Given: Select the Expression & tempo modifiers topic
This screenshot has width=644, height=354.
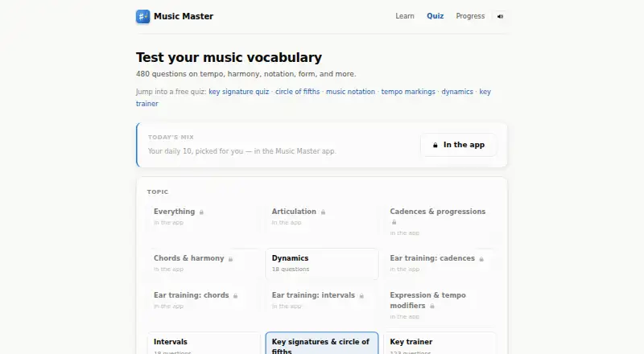Looking at the screenshot, I should point(440,306).
